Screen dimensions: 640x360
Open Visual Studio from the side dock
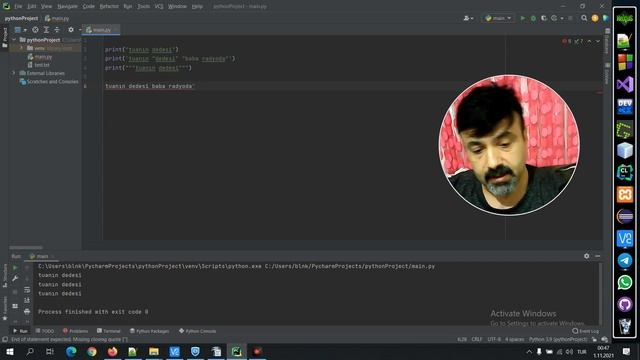[x=624, y=84]
